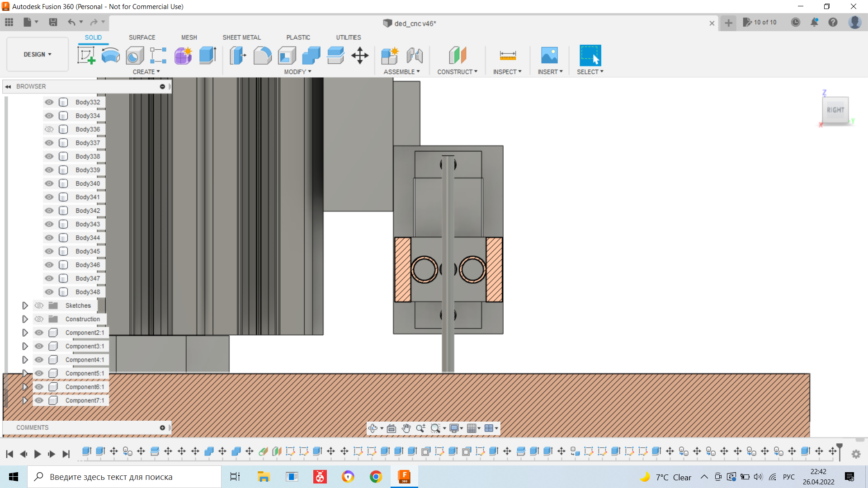Image resolution: width=868 pixels, height=488 pixels.
Task: Show the Sketches folder via eye icon
Action: [x=39, y=305]
